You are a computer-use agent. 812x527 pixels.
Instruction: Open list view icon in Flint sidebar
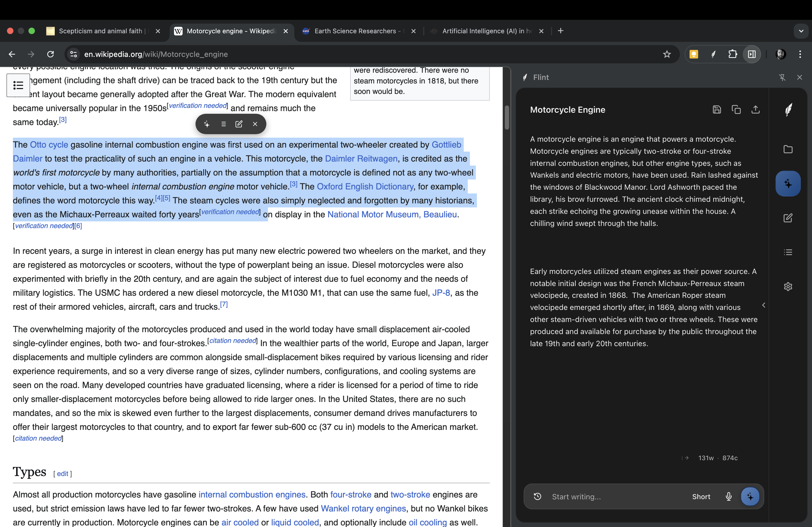click(x=788, y=252)
